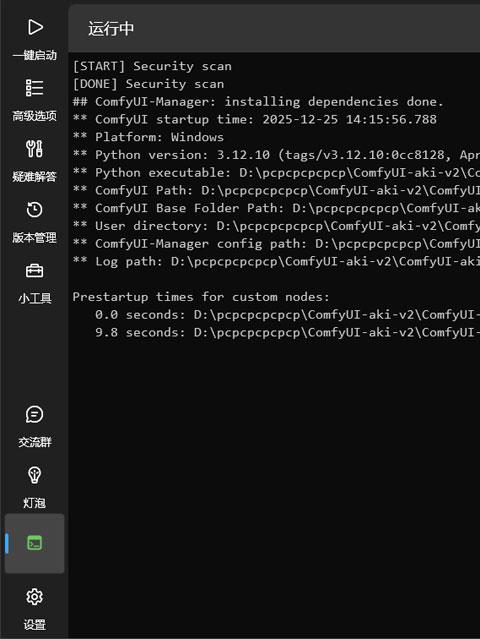This screenshot has width=480, height=639.
Task: Open the 小工具 toolbox icon
Action: point(34,271)
